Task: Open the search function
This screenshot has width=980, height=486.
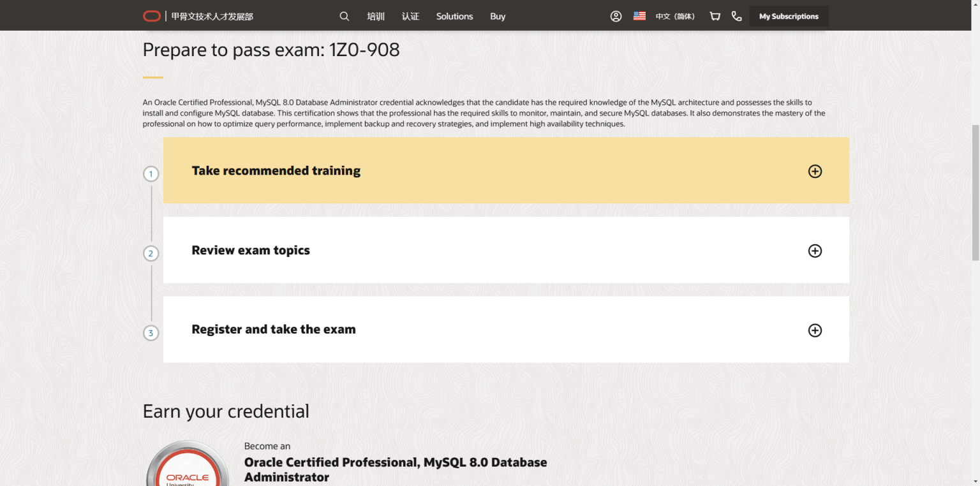Action: tap(344, 16)
